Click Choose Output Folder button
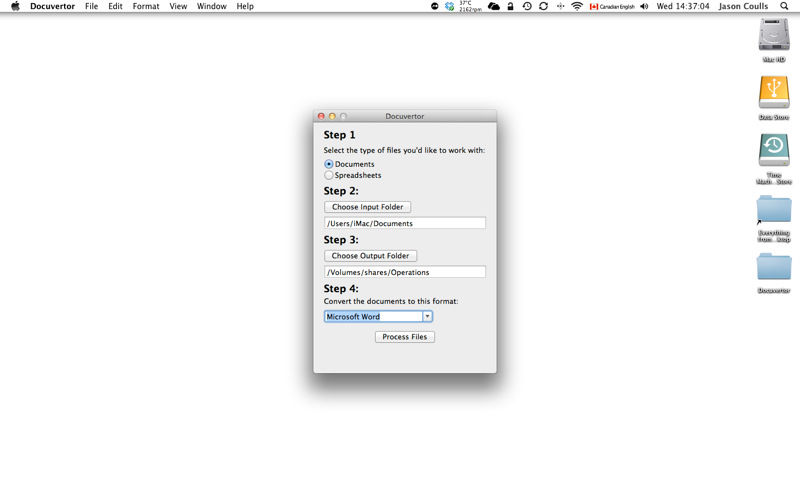Screen dimensions: 800x500 (x=370, y=256)
